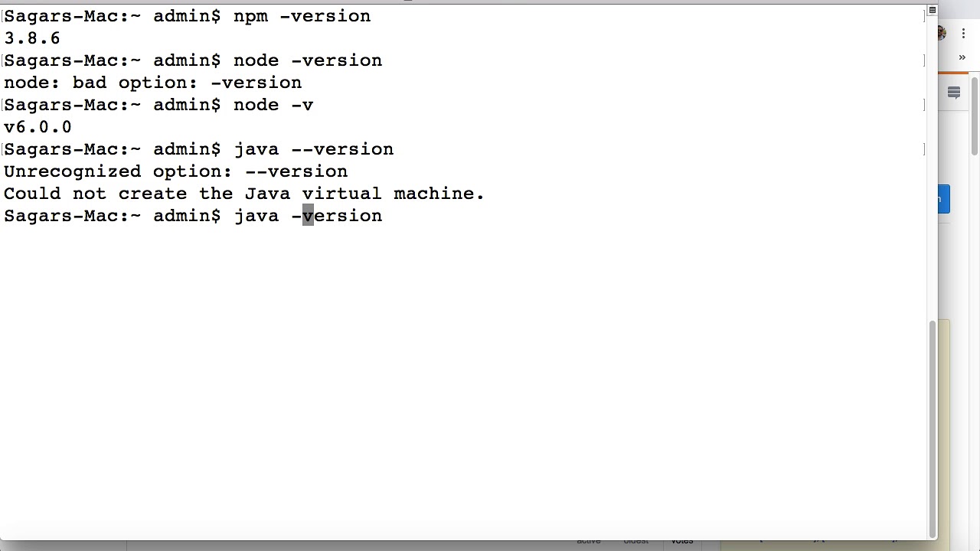
Task: Click the "npm -version" command text
Action: 302,16
